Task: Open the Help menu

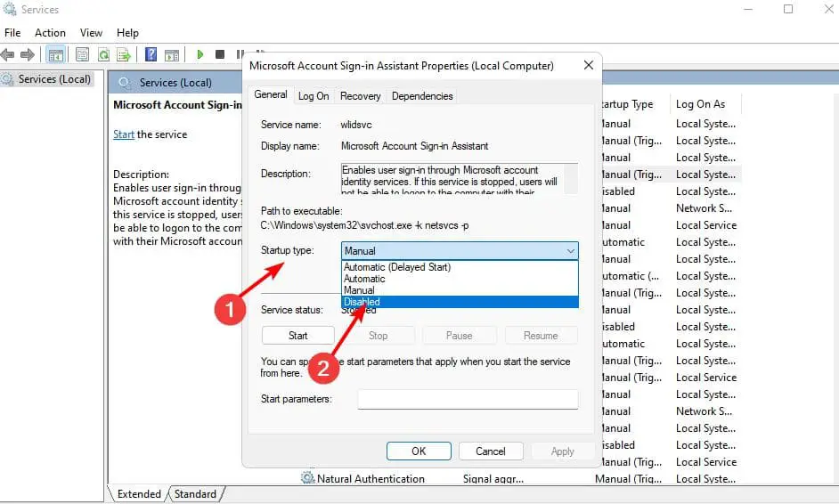Action: (127, 33)
